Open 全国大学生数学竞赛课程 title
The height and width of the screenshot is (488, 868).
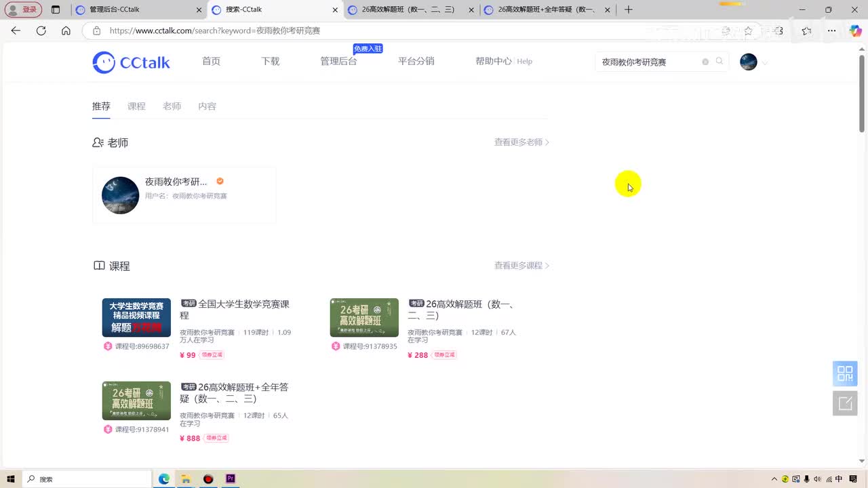pyautogui.click(x=235, y=310)
